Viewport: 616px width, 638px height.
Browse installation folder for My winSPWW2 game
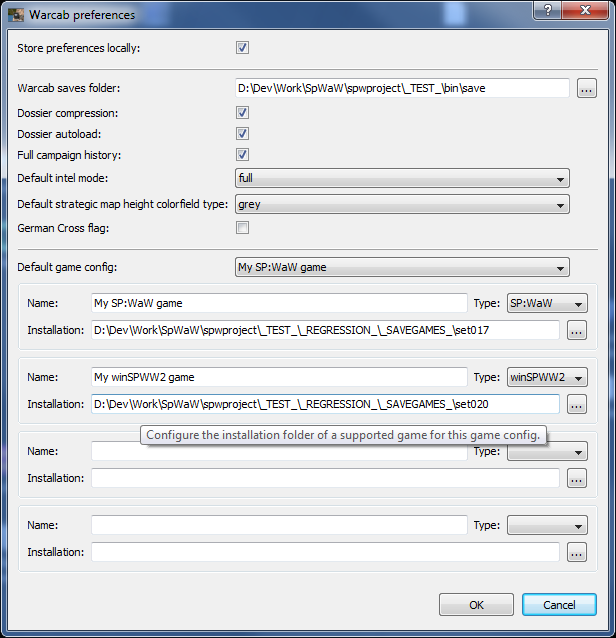click(577, 404)
